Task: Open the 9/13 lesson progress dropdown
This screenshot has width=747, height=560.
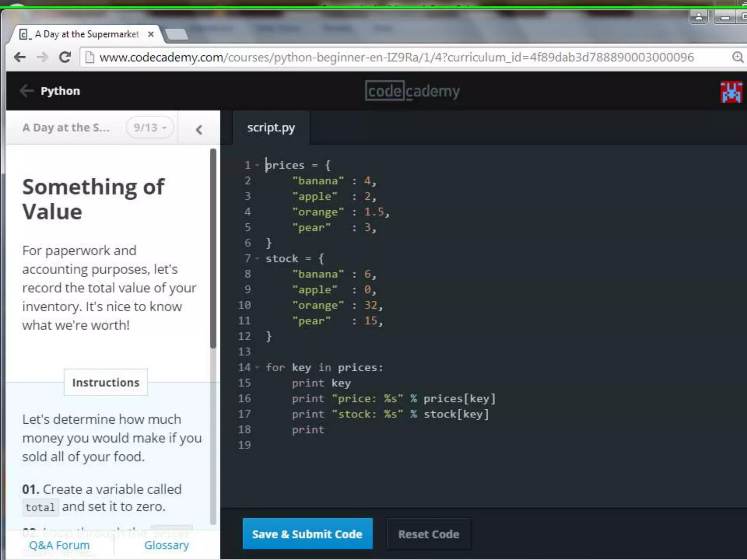Action: [x=150, y=128]
